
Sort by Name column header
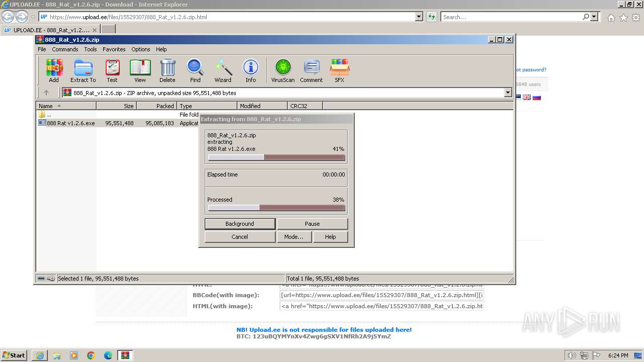tap(66, 106)
